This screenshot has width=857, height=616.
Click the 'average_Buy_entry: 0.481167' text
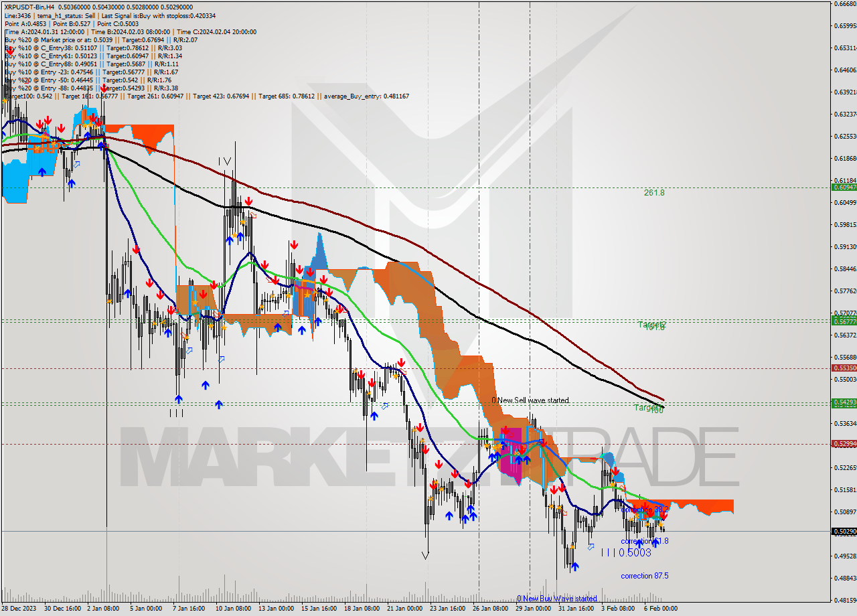tap(366, 96)
